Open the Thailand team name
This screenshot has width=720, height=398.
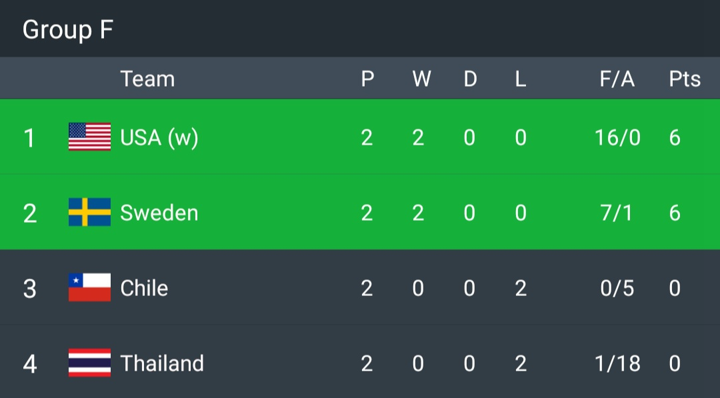[162, 363]
